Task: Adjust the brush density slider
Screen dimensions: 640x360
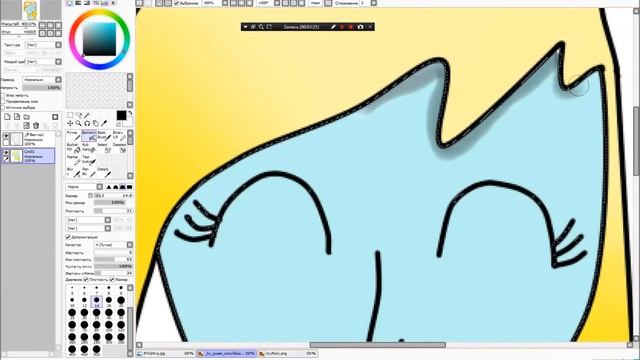Action: coord(113,211)
